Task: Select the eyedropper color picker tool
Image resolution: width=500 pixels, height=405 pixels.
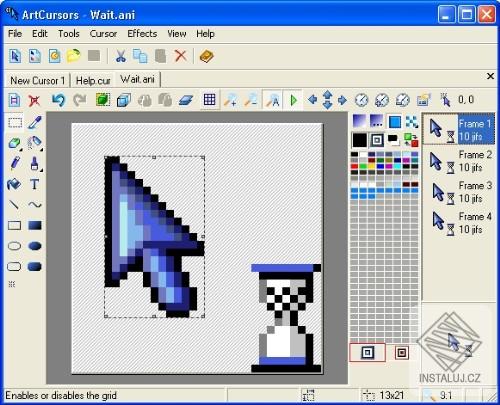Action: [x=35, y=122]
